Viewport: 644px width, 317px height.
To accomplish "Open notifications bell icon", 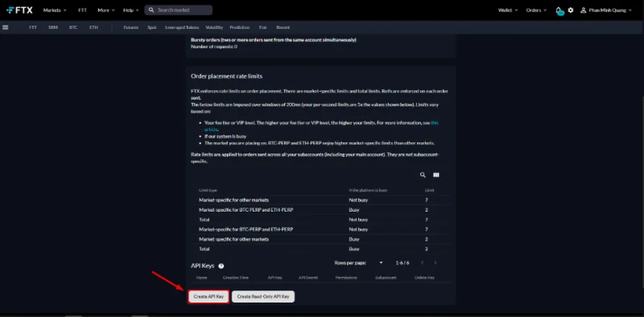I will pos(559,10).
